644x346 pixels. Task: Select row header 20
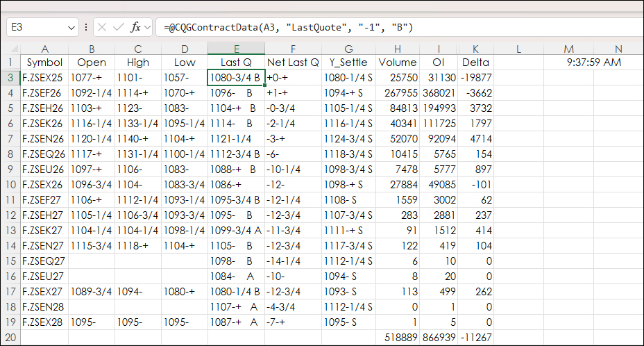10,337
